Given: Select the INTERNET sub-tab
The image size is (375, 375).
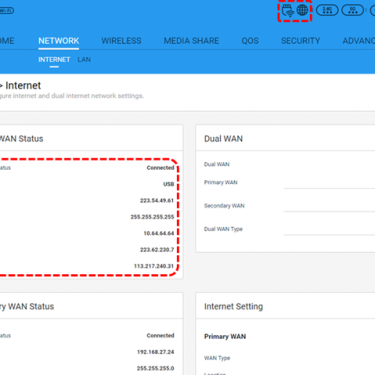Looking at the screenshot, I should point(54,60).
